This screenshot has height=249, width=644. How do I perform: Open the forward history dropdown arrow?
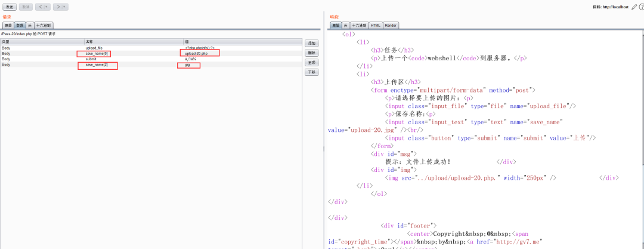click(x=64, y=7)
